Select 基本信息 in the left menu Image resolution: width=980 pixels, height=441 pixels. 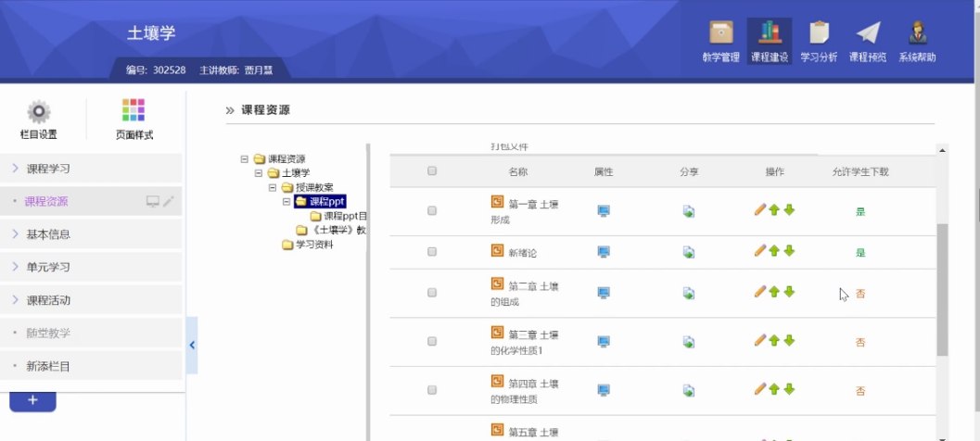[48, 234]
